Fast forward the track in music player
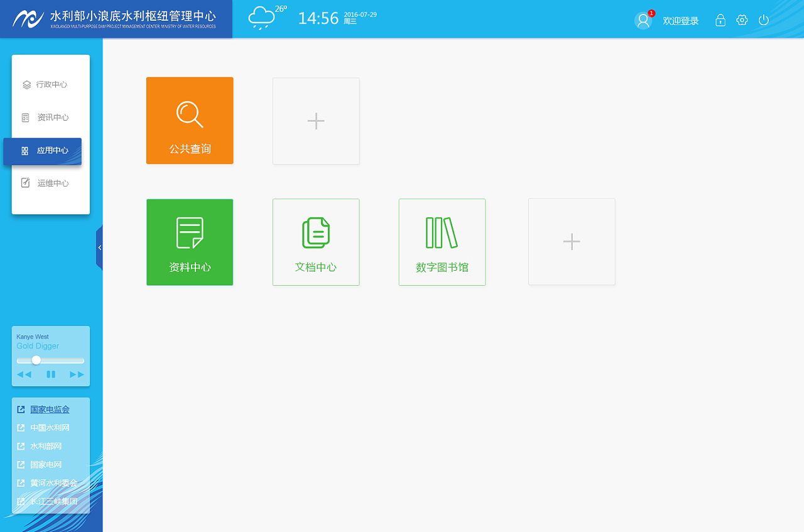The height and width of the screenshot is (532, 804). coord(77,374)
